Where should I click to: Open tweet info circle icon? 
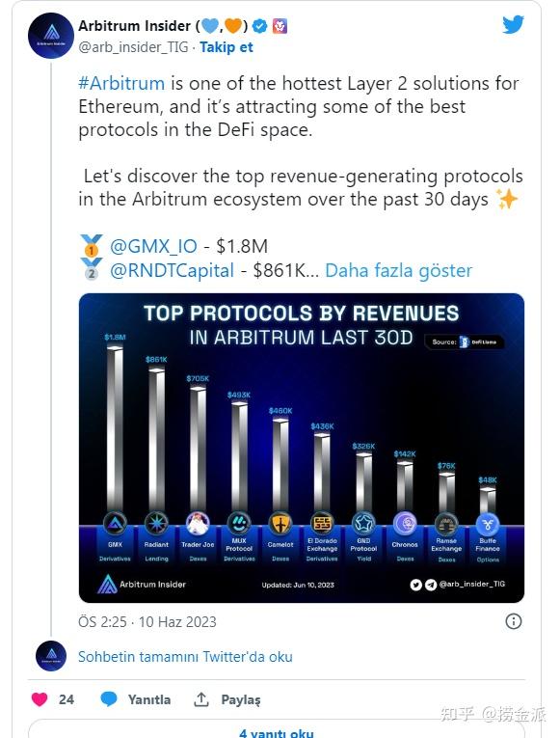tap(513, 621)
